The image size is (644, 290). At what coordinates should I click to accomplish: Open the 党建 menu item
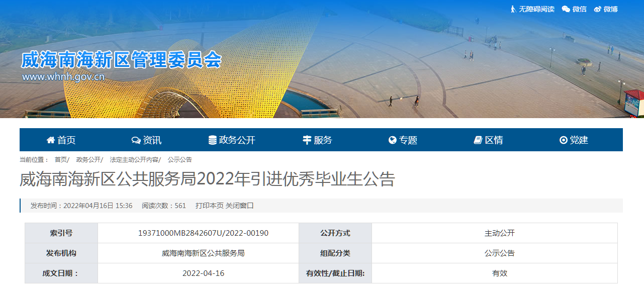pos(579,140)
